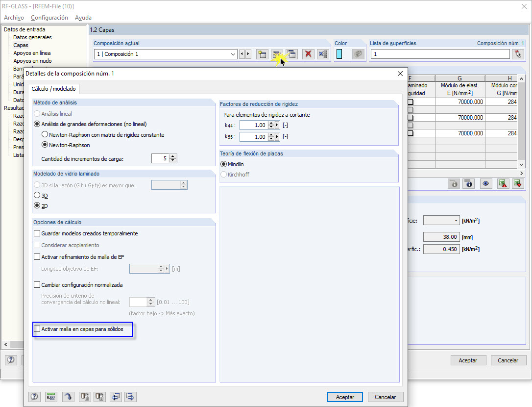Select Datos generales in navigator tree
The image size is (532, 407).
coord(32,37)
